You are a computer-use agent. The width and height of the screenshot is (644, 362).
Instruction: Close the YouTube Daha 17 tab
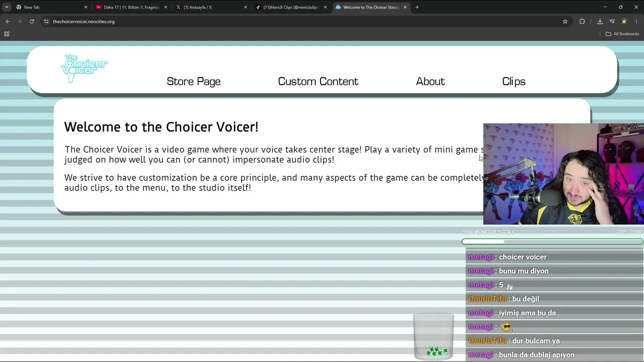tap(166, 7)
